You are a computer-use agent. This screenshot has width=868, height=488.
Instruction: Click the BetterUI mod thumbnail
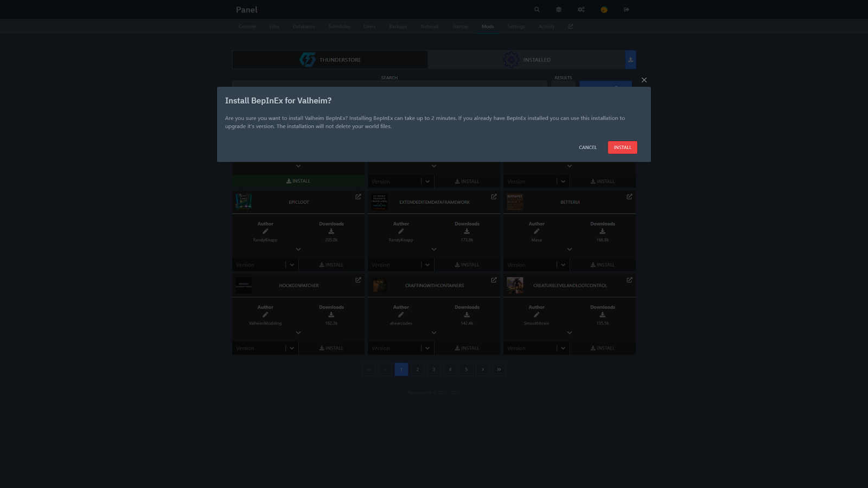coord(515,202)
